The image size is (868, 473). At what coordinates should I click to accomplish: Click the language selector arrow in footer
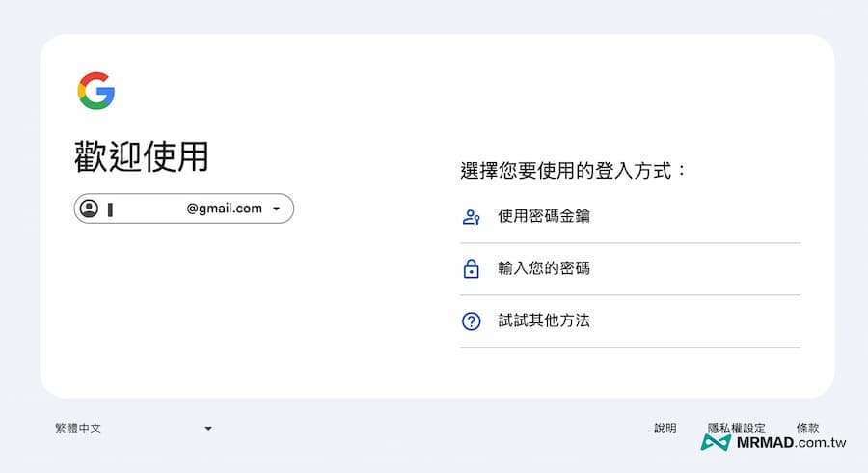pyautogui.click(x=208, y=429)
